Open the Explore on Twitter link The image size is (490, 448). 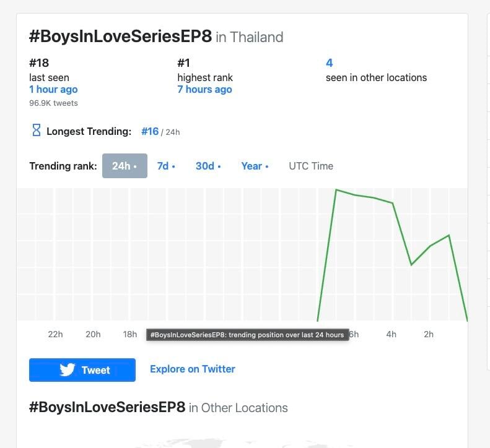tap(193, 369)
